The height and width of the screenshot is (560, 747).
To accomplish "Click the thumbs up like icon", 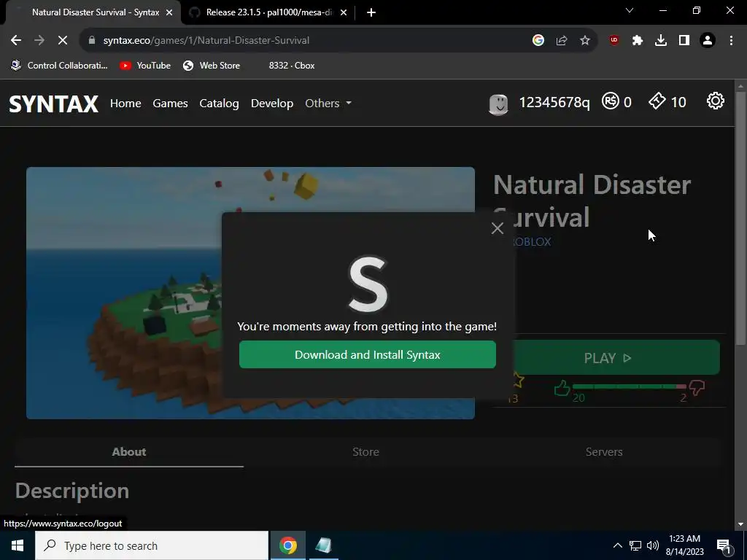I will point(562,388).
